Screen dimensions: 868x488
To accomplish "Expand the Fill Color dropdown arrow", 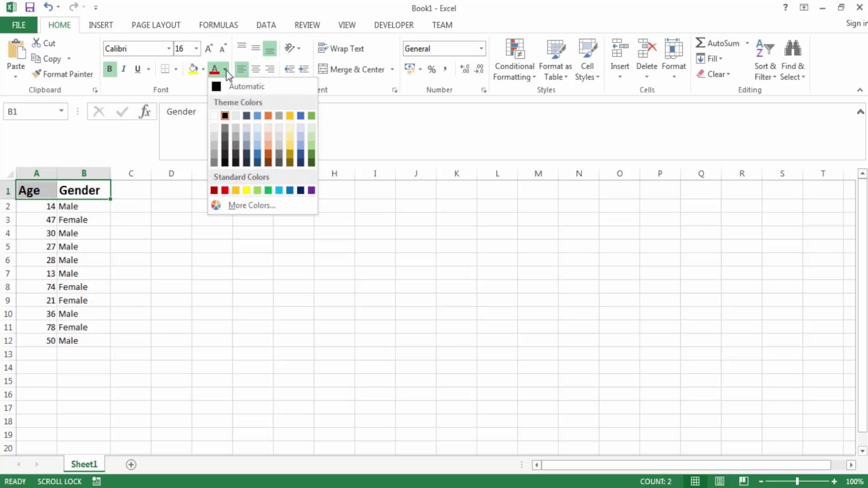I will 203,69.
